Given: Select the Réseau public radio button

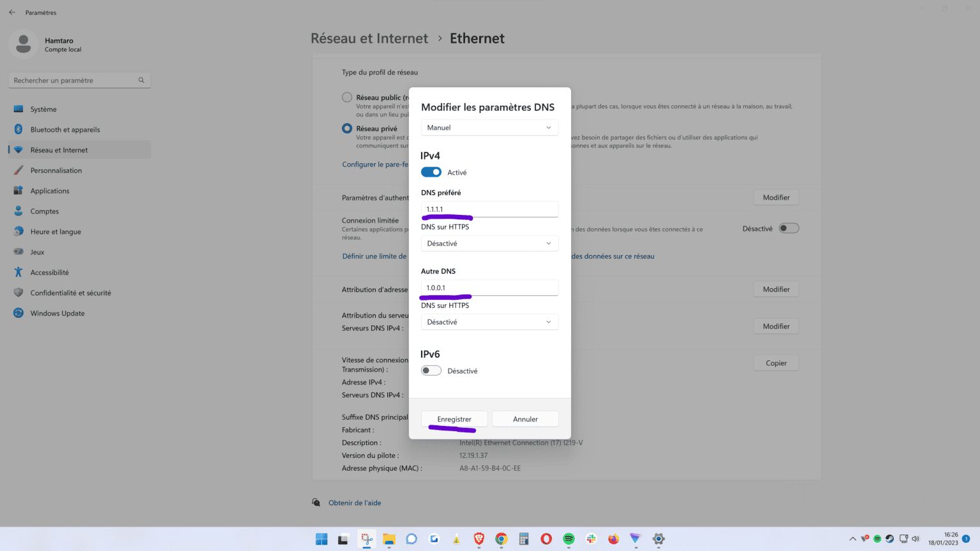Looking at the screenshot, I should [346, 97].
